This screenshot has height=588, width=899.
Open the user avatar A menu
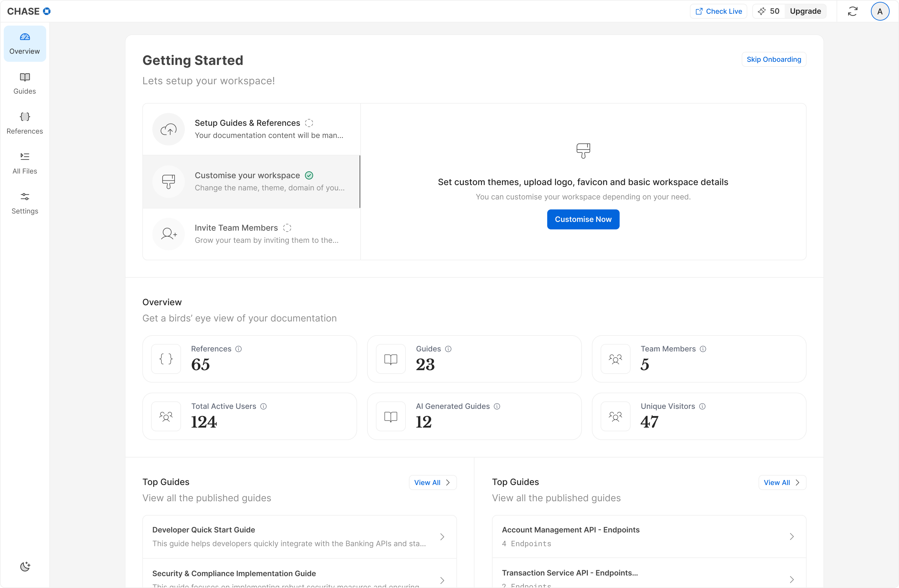click(x=879, y=11)
